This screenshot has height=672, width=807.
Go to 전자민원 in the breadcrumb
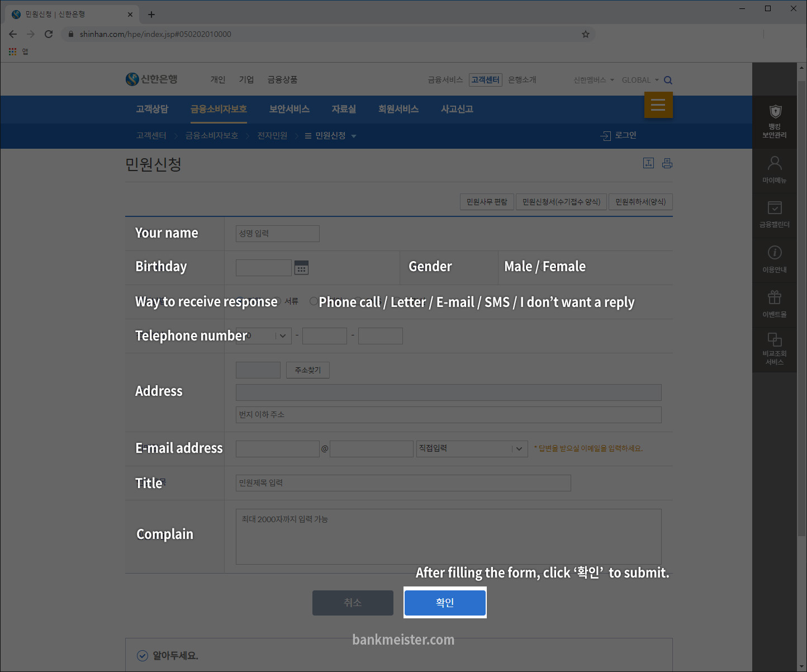(x=272, y=136)
